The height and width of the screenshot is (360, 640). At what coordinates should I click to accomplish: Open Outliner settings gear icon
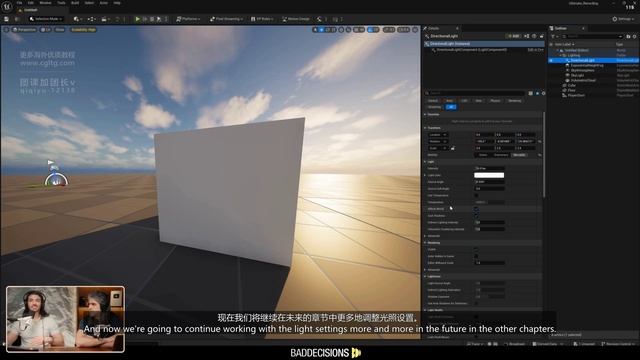pyautogui.click(x=634, y=36)
